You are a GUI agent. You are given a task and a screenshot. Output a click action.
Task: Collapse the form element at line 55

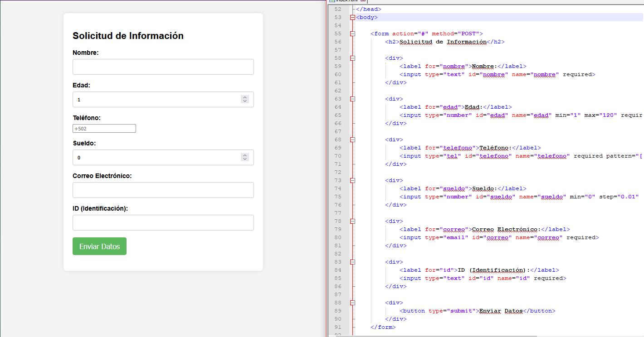coord(352,34)
